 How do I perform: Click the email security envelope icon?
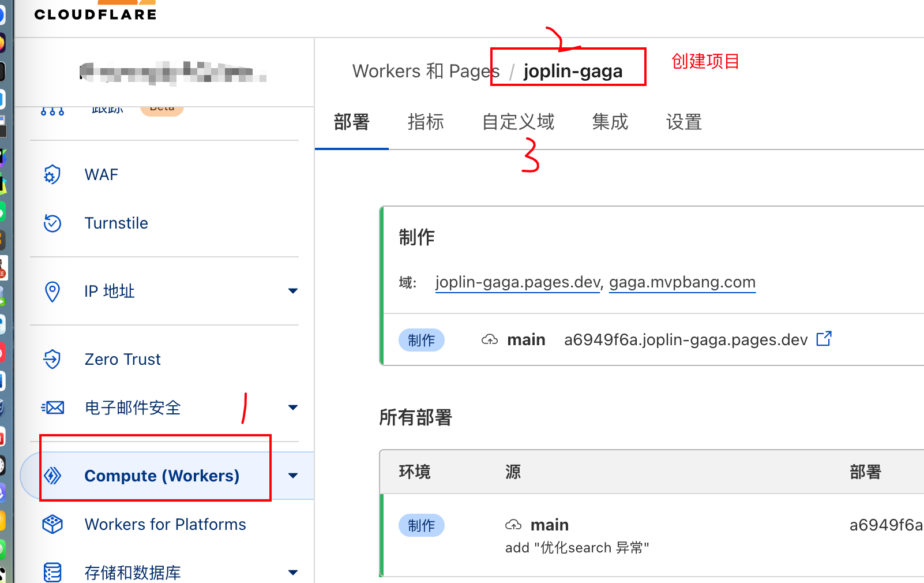[53, 408]
